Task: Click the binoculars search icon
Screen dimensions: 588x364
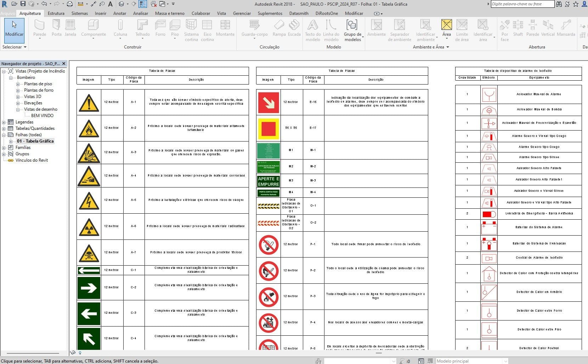Action: (x=559, y=4)
